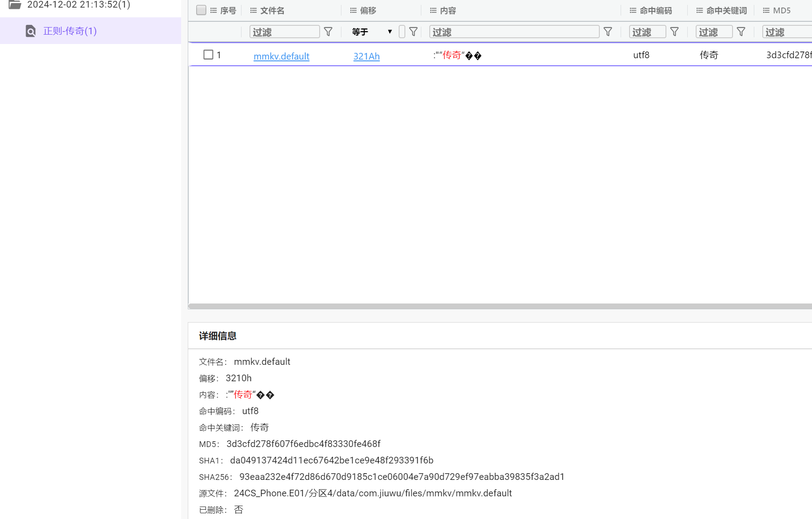Open the 序号 column menu icon
This screenshot has height=519, width=812.
pyautogui.click(x=214, y=11)
